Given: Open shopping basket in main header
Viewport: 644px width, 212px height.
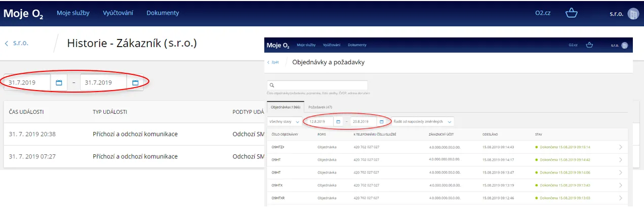Looking at the screenshot, I should tap(572, 13).
